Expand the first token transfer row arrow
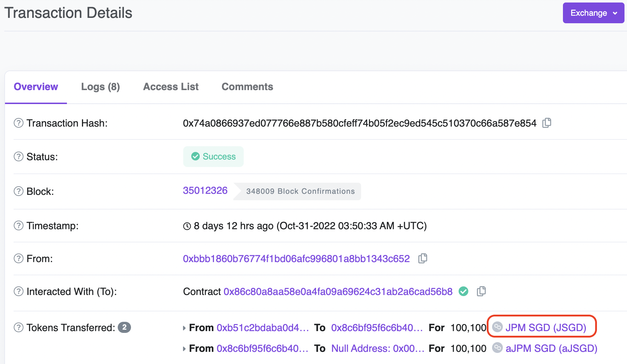 pyautogui.click(x=184, y=328)
